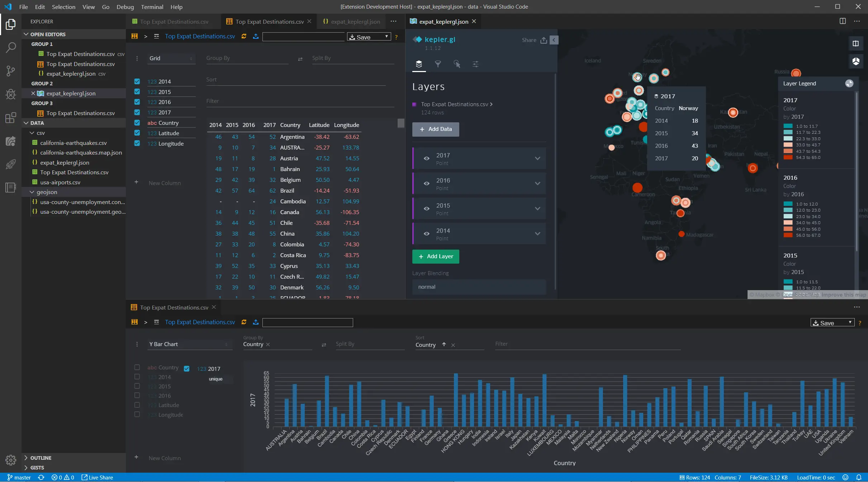
Task: Click the master branch in status bar
Action: 19,478
